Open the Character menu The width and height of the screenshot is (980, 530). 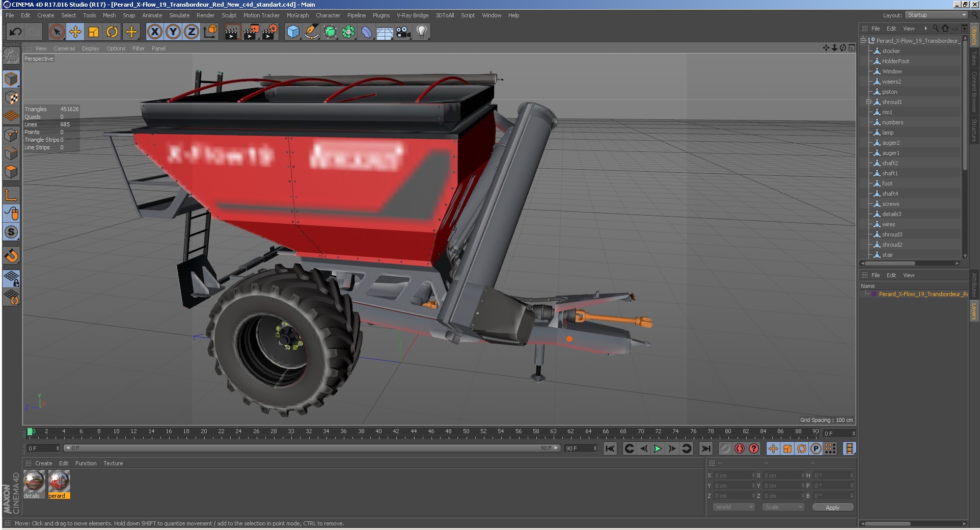(328, 15)
